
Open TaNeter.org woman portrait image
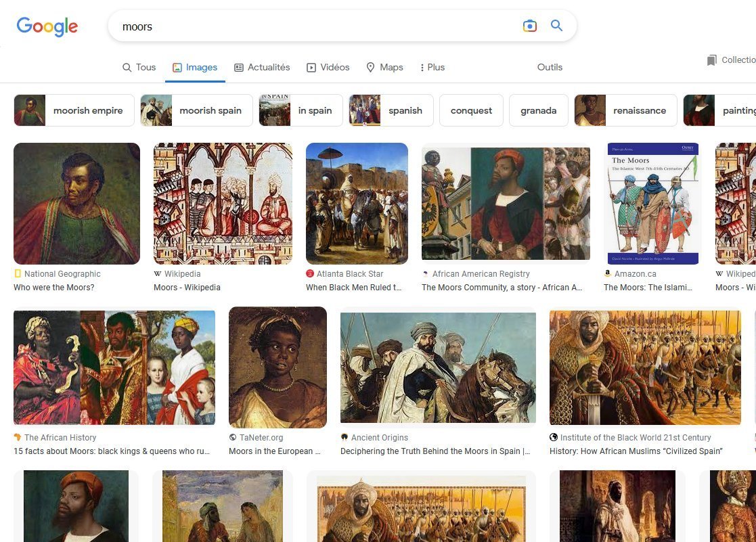(277, 367)
